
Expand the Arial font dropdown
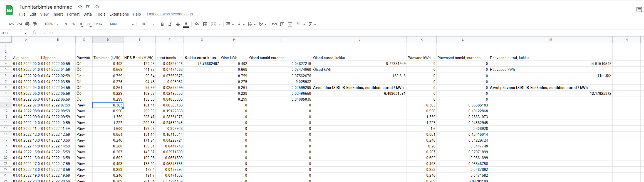[122, 24]
